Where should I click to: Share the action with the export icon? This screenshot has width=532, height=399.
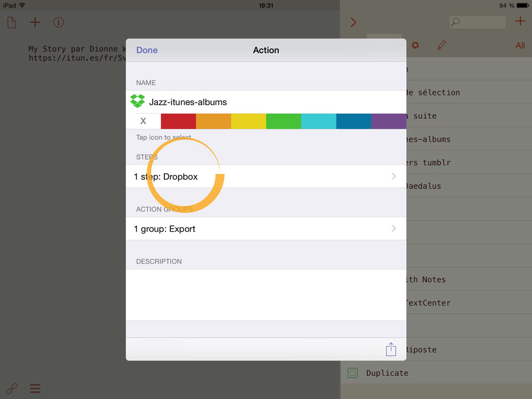[x=391, y=349]
